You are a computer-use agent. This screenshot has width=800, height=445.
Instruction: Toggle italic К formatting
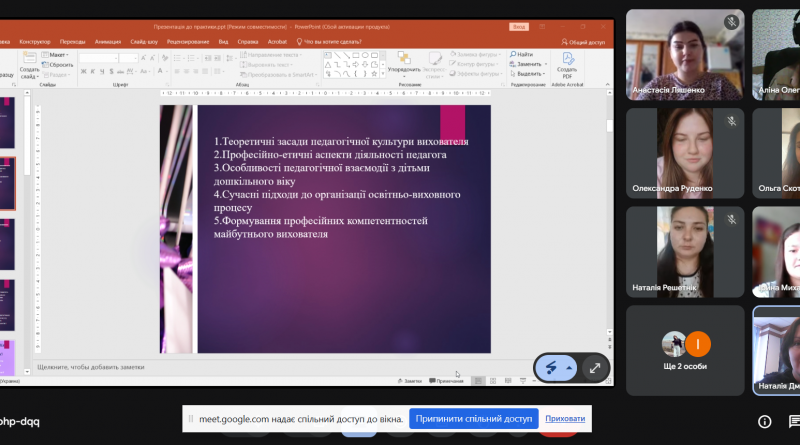tap(93, 71)
